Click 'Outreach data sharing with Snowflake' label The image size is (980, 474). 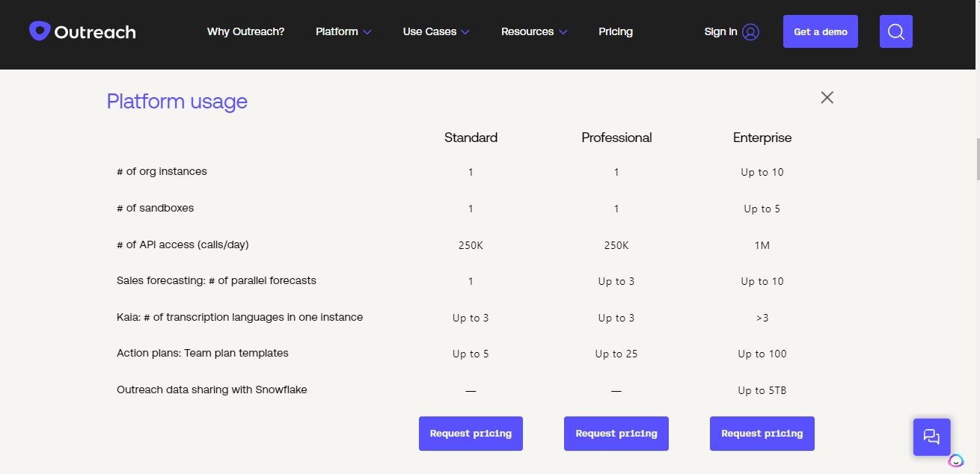pos(212,390)
